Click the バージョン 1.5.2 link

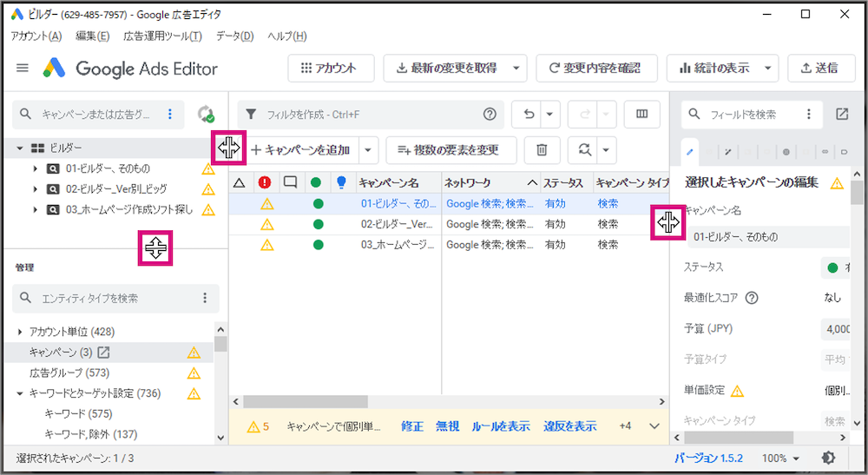point(708,458)
